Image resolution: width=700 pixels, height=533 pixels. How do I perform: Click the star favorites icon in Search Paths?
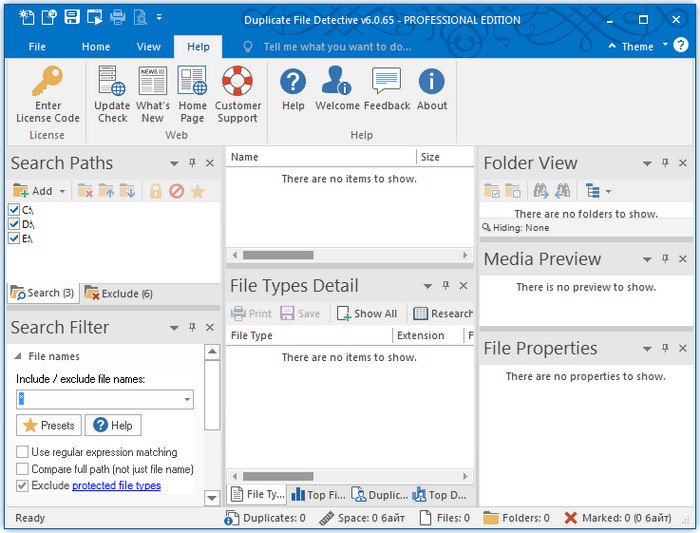[197, 191]
